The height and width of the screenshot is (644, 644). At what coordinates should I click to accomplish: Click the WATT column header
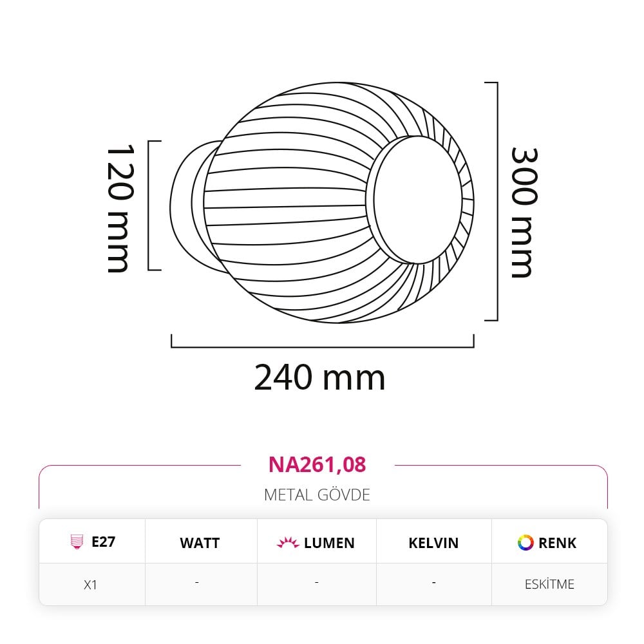pos(200,543)
